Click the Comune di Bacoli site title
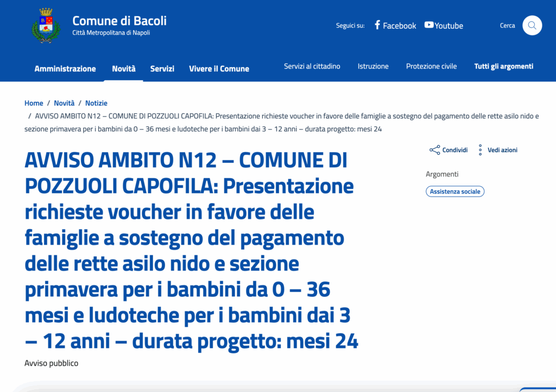This screenshot has width=556, height=392. point(119,21)
